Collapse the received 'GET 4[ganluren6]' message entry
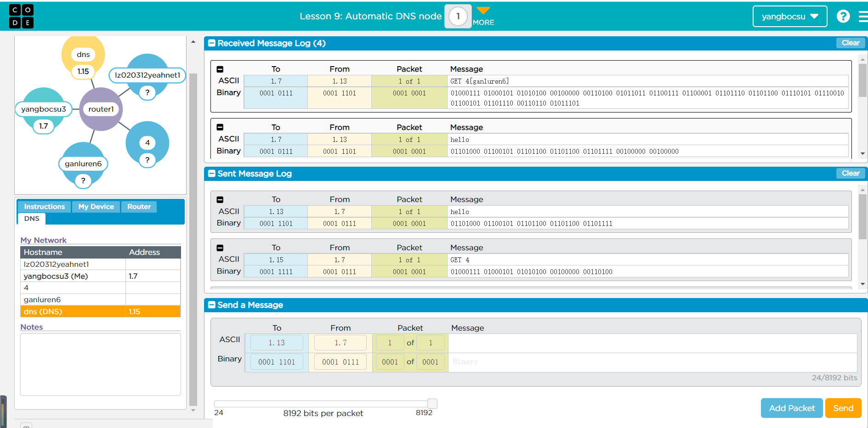The height and width of the screenshot is (428, 868). pyautogui.click(x=220, y=69)
